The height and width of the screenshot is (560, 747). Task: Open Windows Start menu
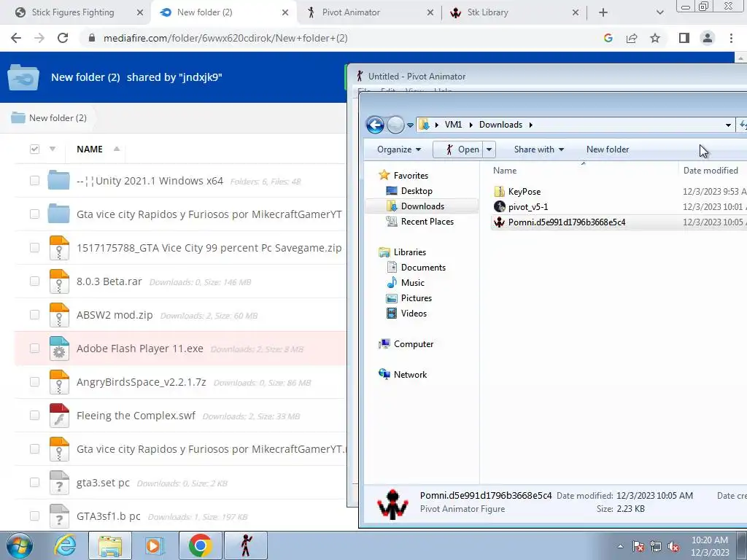tap(19, 545)
